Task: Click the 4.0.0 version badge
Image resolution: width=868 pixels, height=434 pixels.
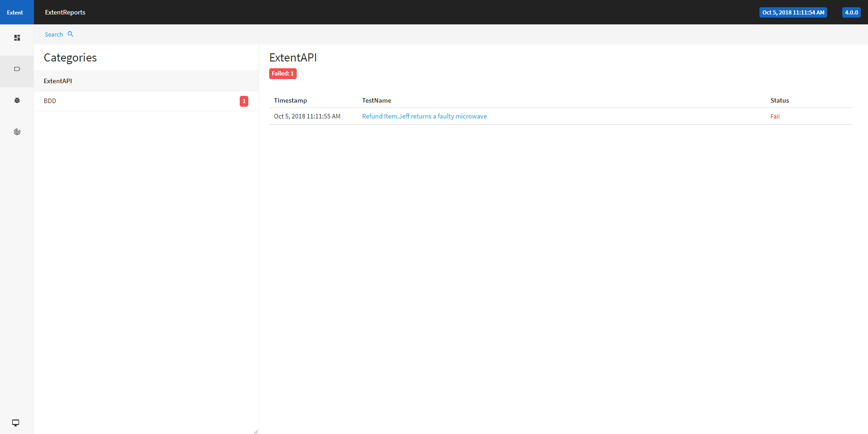Action: [851, 13]
